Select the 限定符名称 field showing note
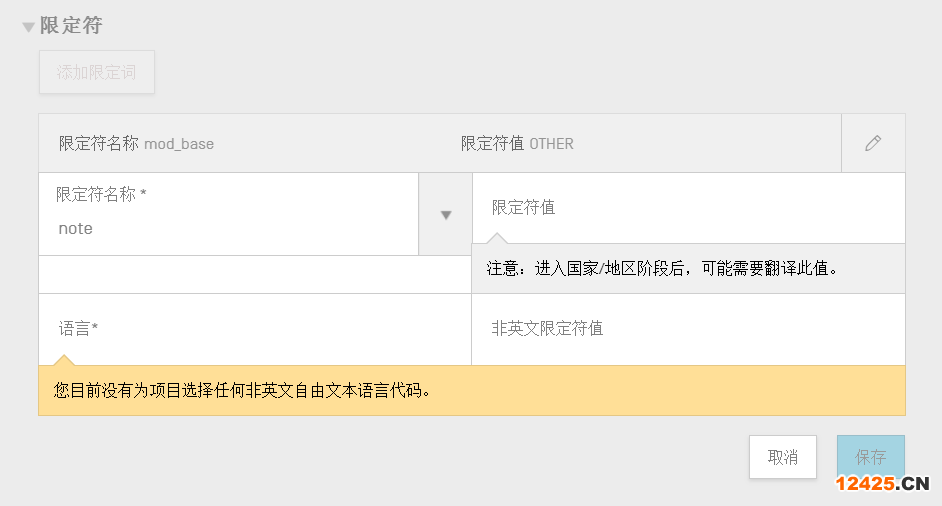The height and width of the screenshot is (506, 942). (x=228, y=228)
